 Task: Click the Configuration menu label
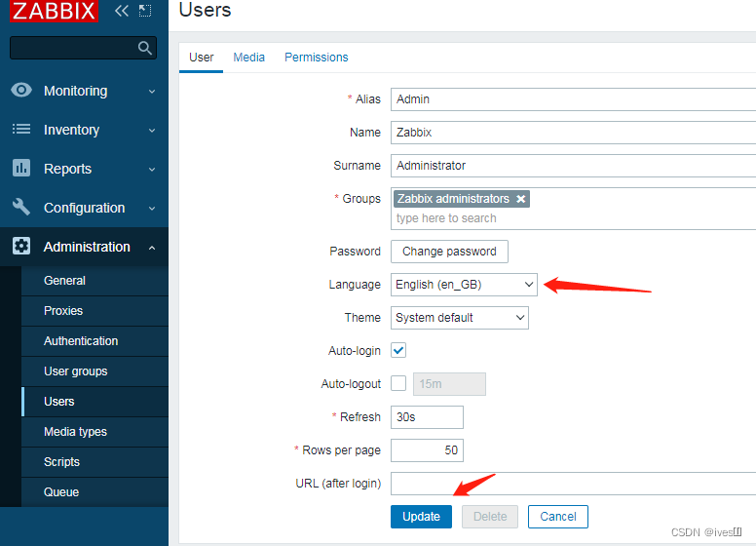click(85, 208)
